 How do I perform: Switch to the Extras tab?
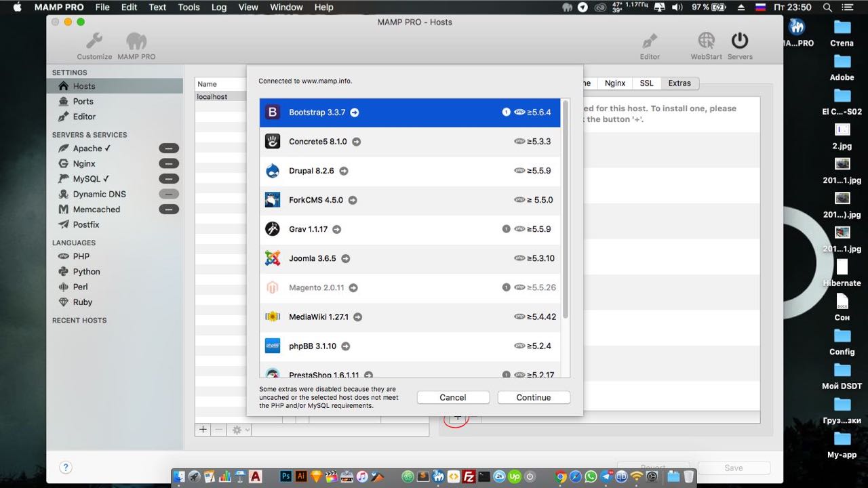coord(679,83)
